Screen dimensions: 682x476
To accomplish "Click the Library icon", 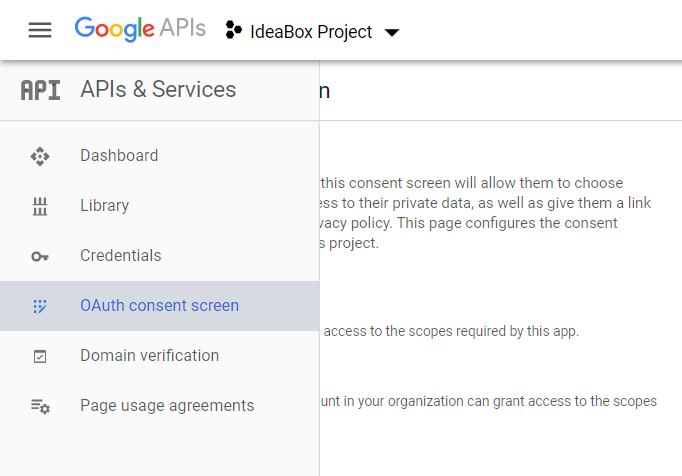I will (x=40, y=206).
